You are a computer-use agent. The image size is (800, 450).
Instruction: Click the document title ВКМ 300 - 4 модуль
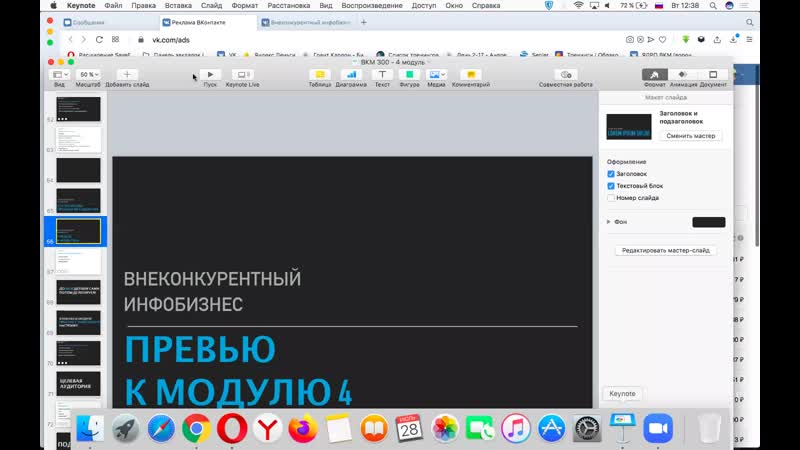[x=392, y=62]
